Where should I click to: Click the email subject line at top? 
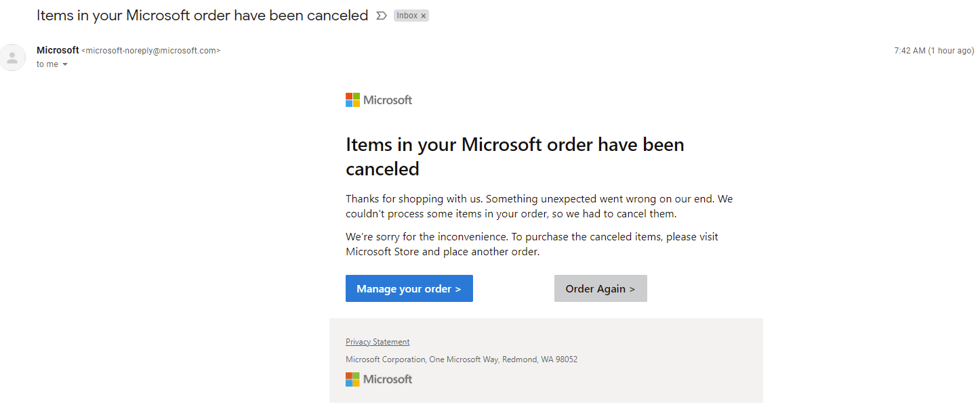click(x=202, y=15)
